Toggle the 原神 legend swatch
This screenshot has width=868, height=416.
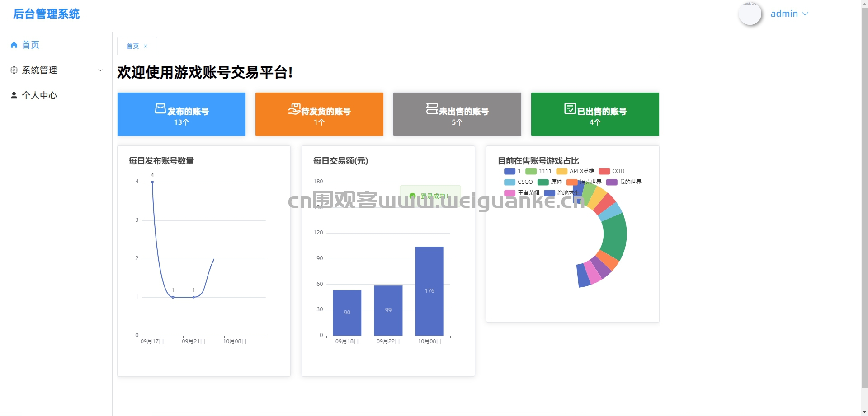click(542, 182)
